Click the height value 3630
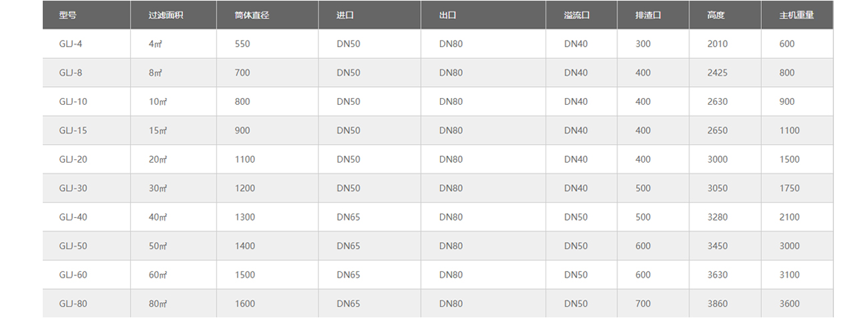This screenshot has width=868, height=318. coord(718,275)
